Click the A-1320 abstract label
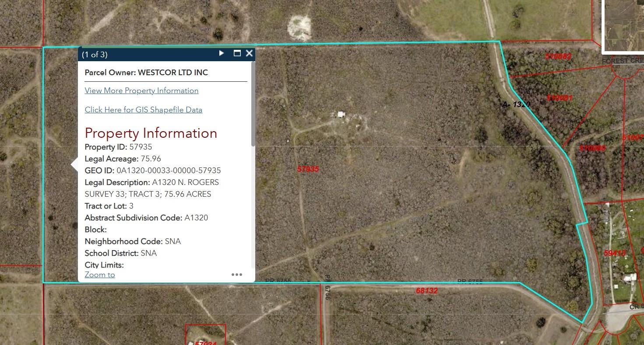 516,105
